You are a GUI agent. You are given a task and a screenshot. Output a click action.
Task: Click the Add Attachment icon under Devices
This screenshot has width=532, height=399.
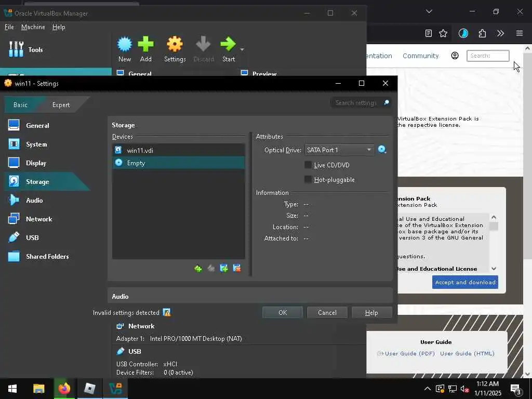click(x=224, y=269)
